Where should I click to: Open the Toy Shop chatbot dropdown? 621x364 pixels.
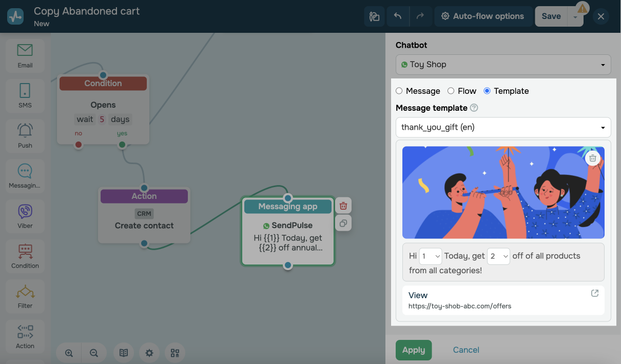click(503, 65)
